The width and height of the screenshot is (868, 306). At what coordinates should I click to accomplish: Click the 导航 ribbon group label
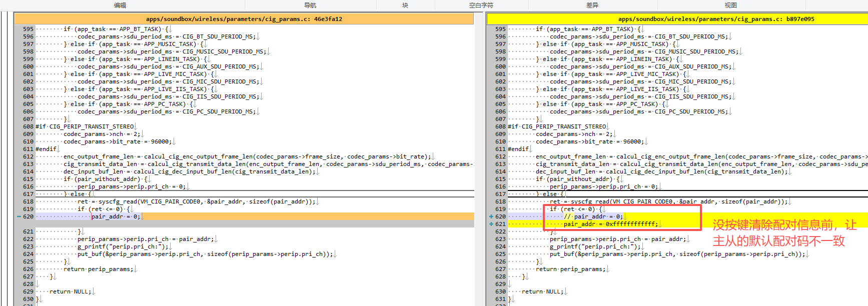coord(310,5)
